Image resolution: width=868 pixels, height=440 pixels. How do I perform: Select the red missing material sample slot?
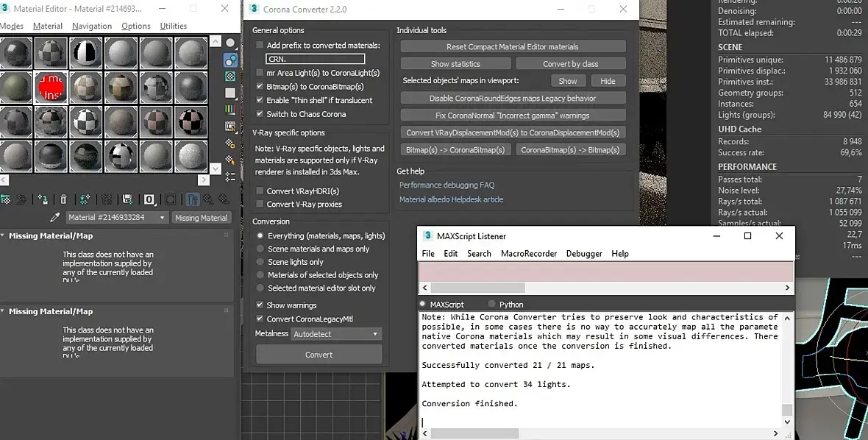(51, 88)
